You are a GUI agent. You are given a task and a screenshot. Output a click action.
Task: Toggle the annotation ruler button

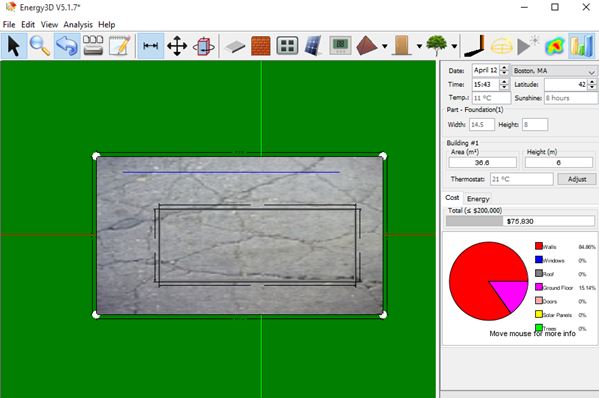151,46
